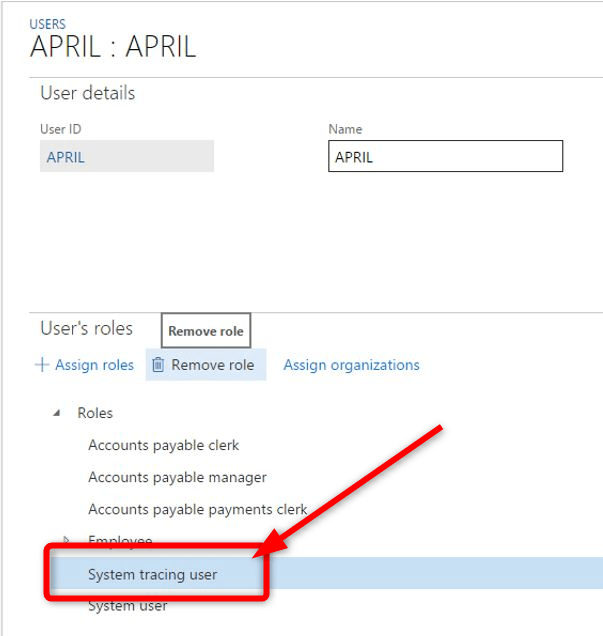Image resolution: width=603 pixels, height=636 pixels.
Task: Click into the Name input field
Action: click(445, 157)
